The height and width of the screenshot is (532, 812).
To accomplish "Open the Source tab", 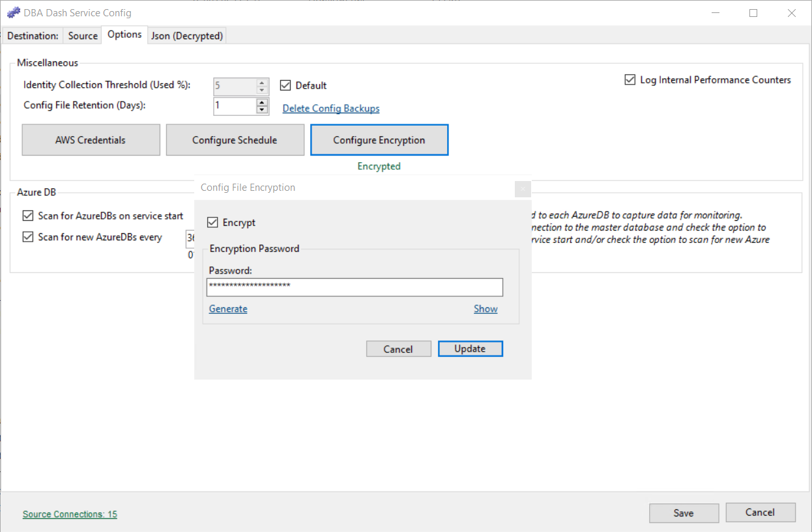I will [82, 36].
